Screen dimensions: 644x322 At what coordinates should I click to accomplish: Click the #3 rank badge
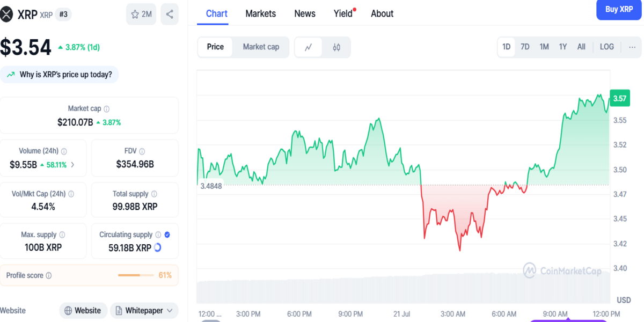63,14
